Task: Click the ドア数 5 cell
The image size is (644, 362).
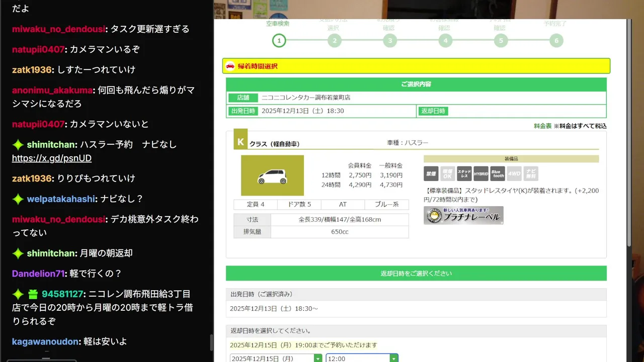Action: pyautogui.click(x=299, y=205)
